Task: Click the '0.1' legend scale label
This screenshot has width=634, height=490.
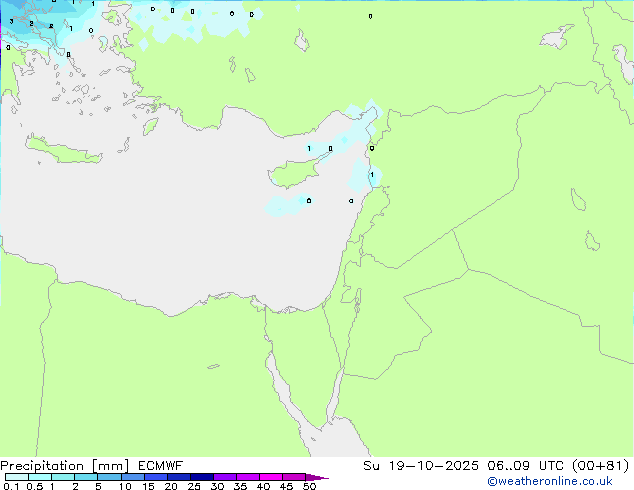Action: (11, 486)
